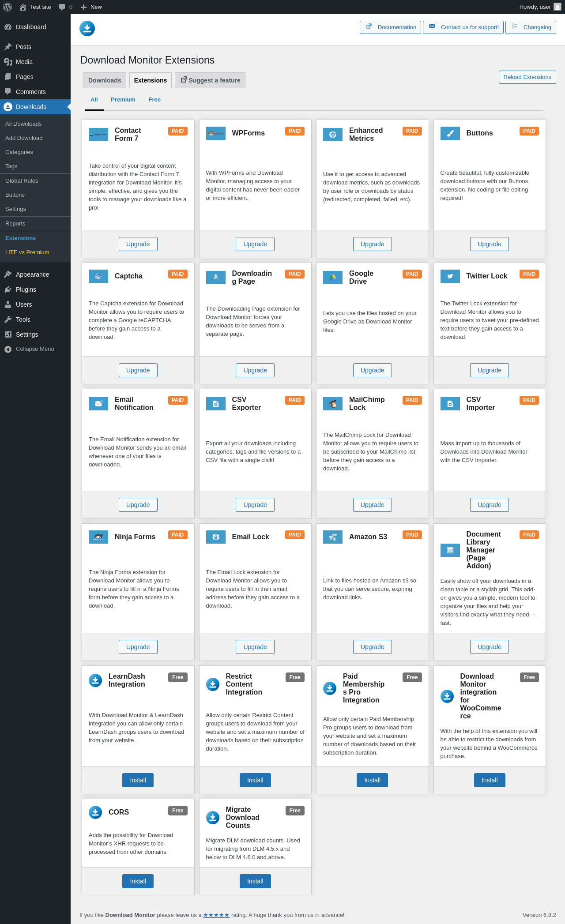The width and height of the screenshot is (565, 924).
Task: Click the Email Notification envelope icon
Action: click(x=98, y=404)
